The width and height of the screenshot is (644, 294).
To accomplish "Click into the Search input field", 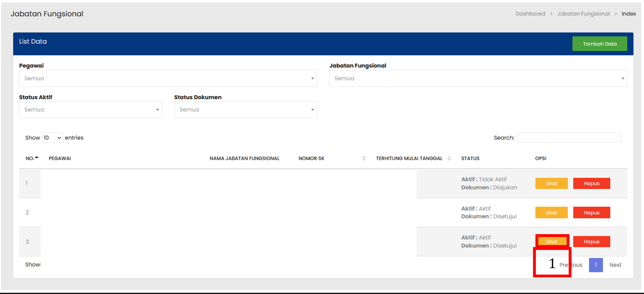I will [569, 137].
